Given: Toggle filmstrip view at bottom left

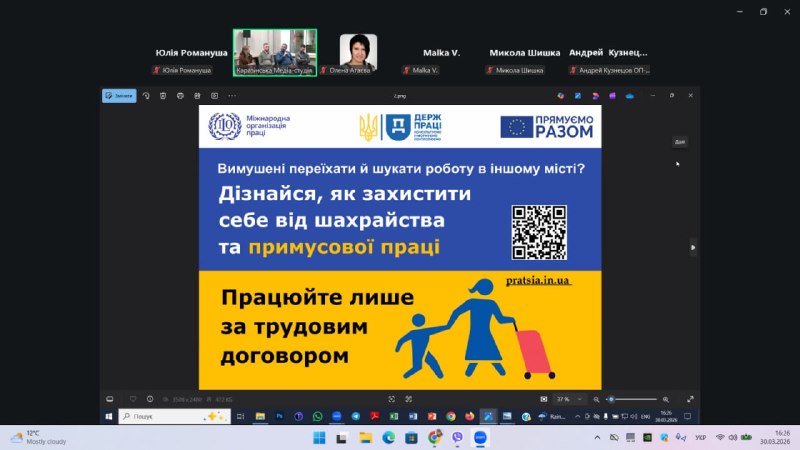Looking at the screenshot, I should pyautogui.click(x=110, y=398).
